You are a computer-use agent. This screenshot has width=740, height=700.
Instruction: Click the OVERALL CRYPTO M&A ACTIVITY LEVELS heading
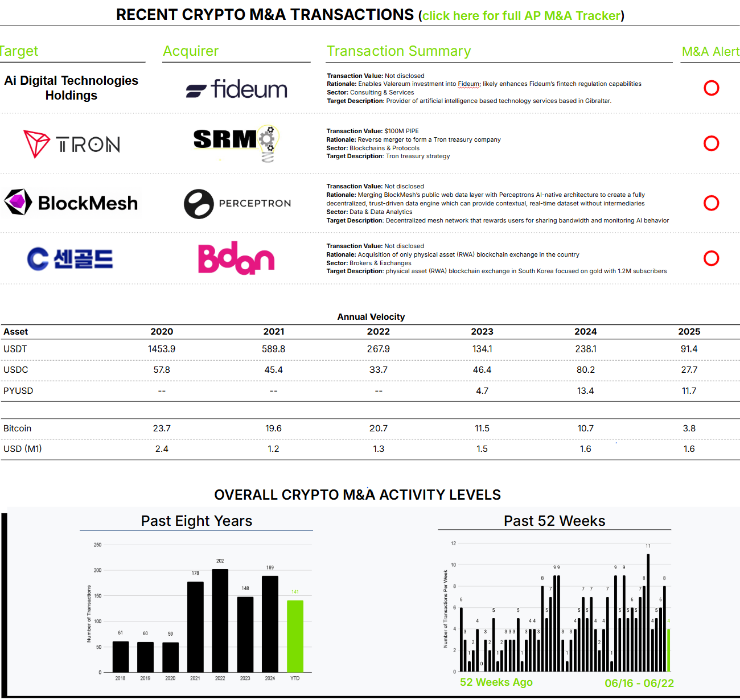(x=357, y=495)
